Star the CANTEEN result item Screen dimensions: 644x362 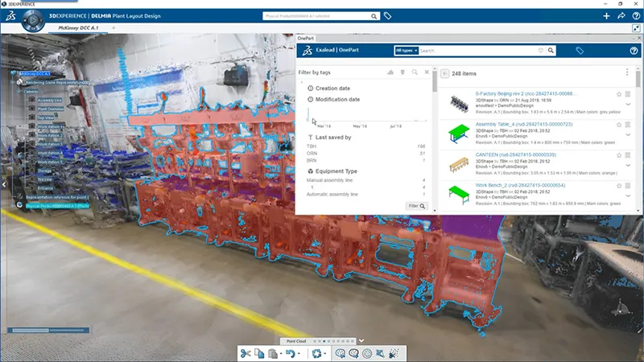pyautogui.click(x=618, y=156)
